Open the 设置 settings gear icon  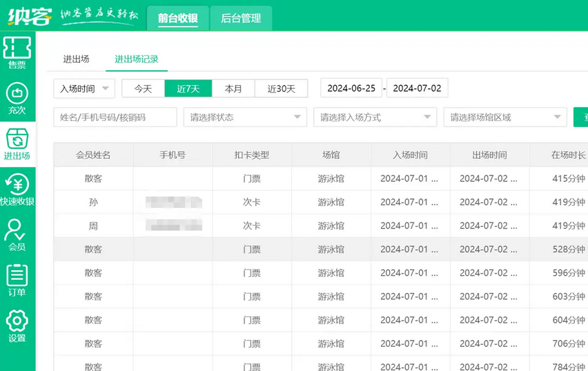(17, 326)
